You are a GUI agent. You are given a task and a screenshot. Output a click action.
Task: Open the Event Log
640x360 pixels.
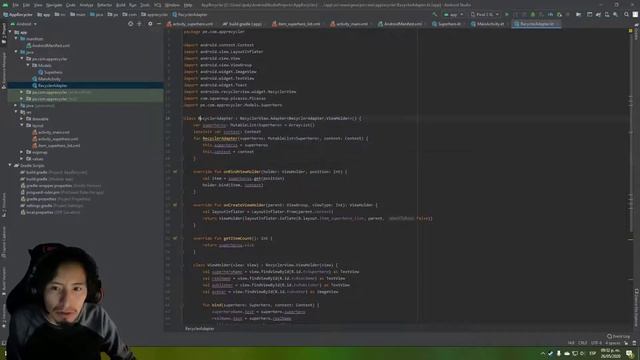(619, 336)
